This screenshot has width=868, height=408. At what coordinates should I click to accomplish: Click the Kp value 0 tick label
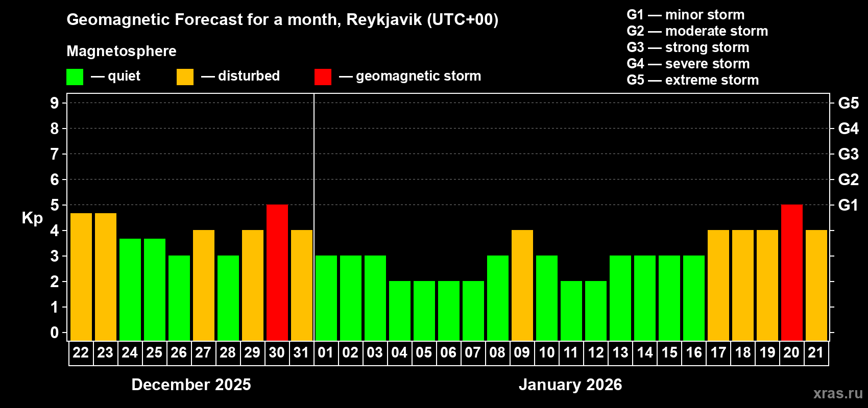click(55, 333)
